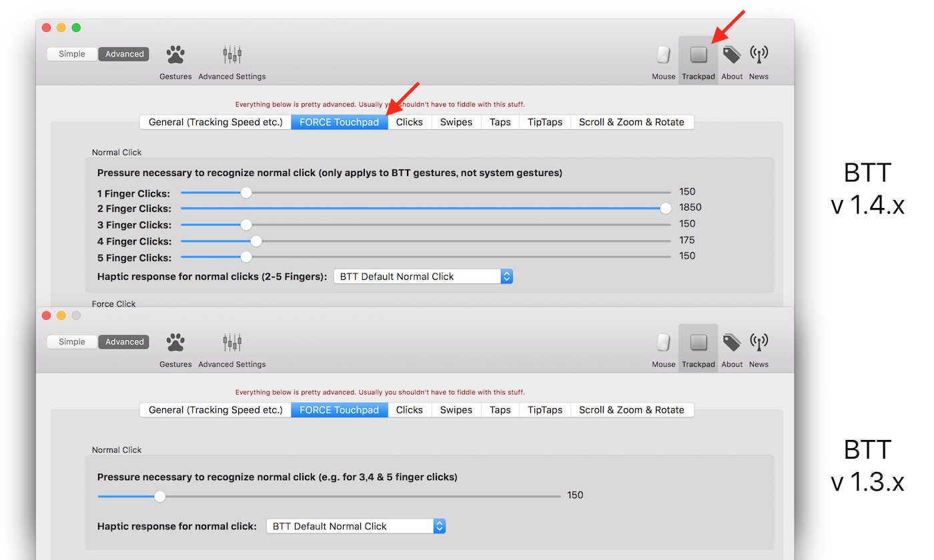This screenshot has width=934, height=560.
Task: Click the 4 Finger Clicks slider handle
Action: coord(256,241)
